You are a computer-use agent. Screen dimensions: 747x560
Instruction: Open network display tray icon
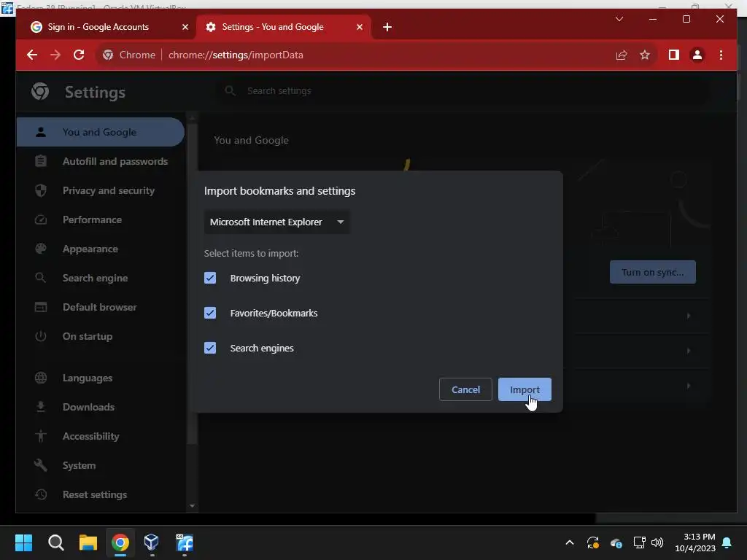639,542
